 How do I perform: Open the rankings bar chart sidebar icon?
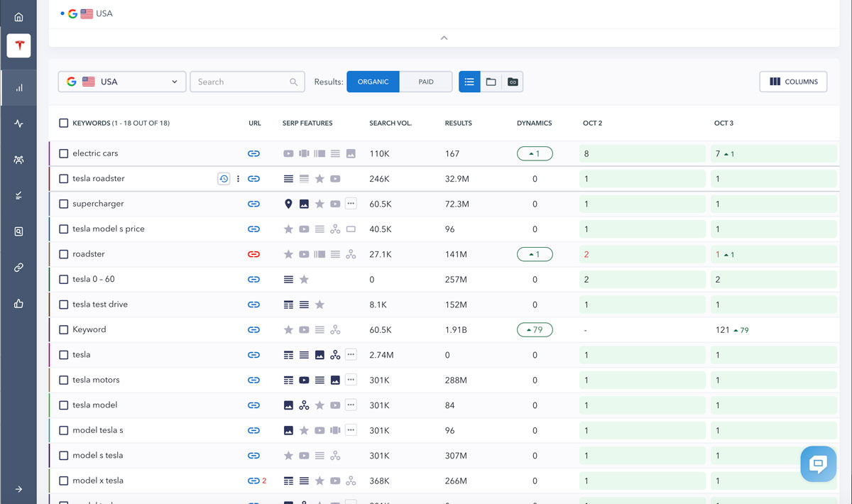tap(18, 88)
